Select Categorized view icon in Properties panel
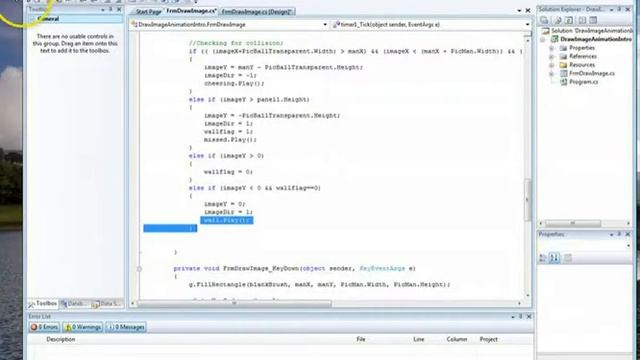Viewport: 640px width, 360px height. pyautogui.click(x=543, y=258)
